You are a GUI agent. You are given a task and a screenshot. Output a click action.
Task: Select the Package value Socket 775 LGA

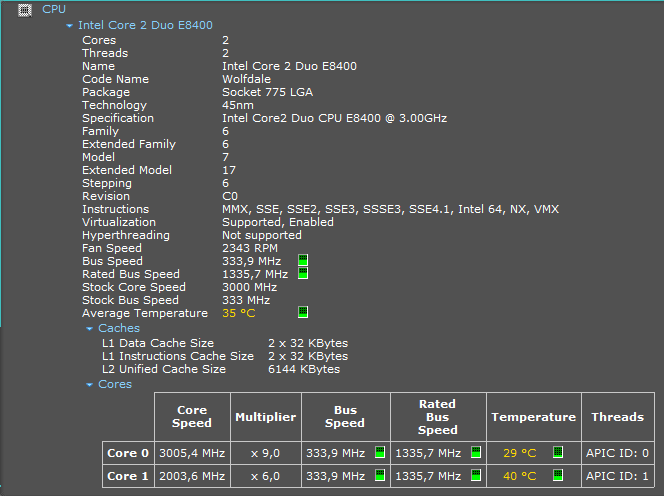coord(268,92)
